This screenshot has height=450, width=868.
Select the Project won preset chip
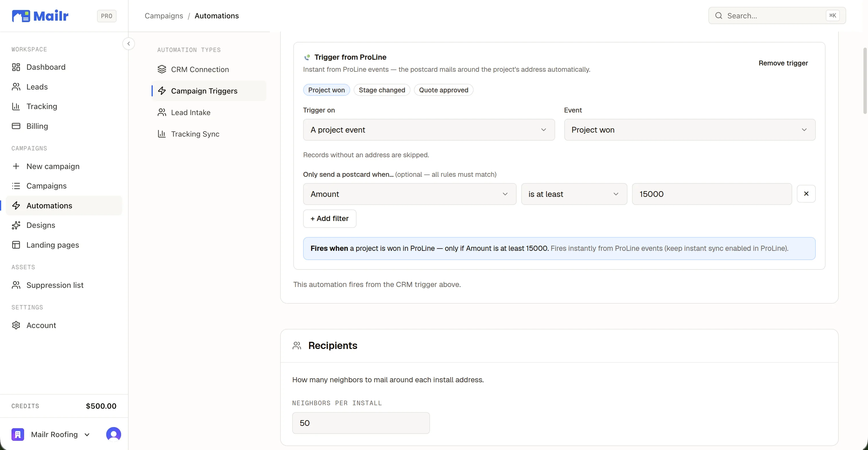click(326, 90)
